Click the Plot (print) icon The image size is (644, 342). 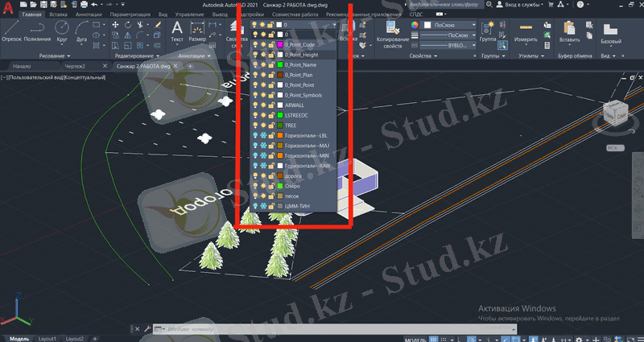(x=84, y=5)
